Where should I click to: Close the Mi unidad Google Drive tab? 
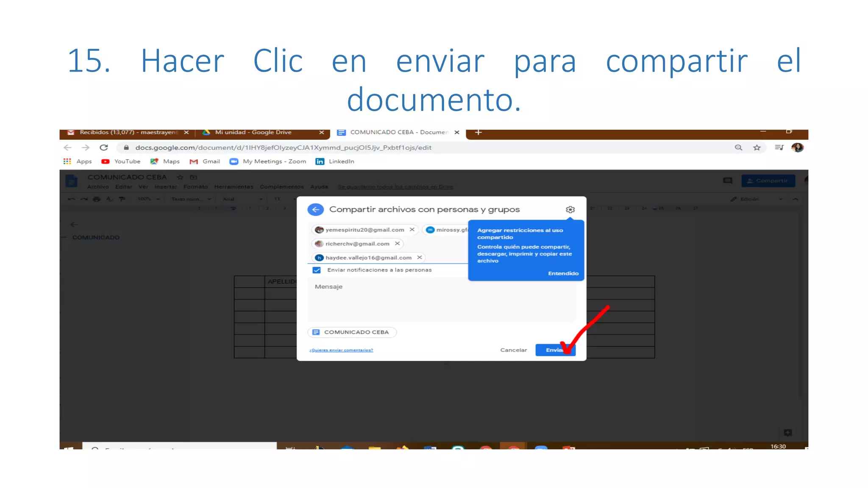(x=322, y=133)
